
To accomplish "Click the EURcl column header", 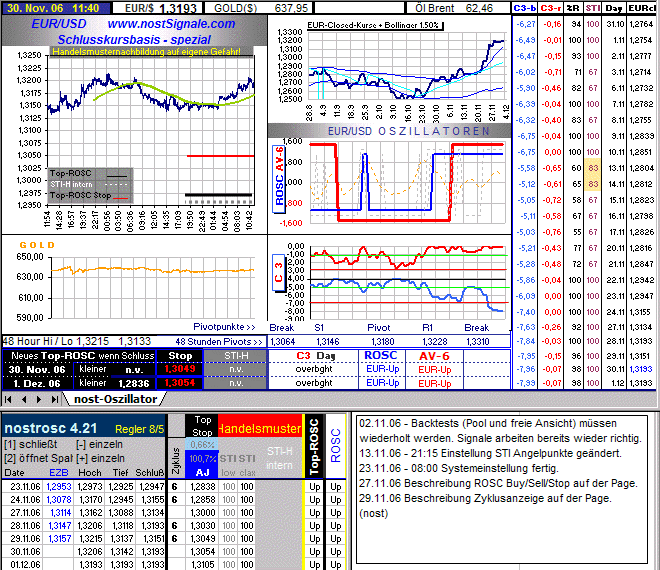I will (641, 8).
